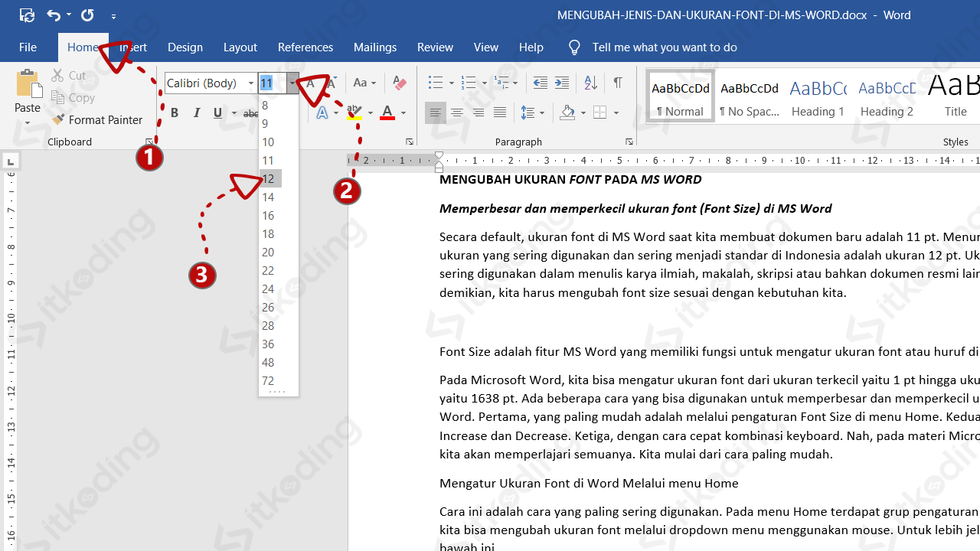The image size is (980, 551).
Task: Open the highlight color arrow
Action: tap(371, 113)
